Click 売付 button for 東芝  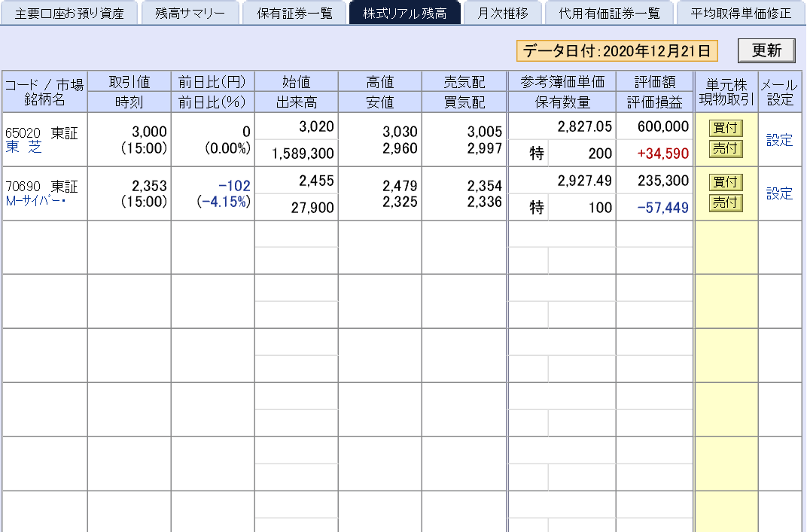tap(726, 148)
